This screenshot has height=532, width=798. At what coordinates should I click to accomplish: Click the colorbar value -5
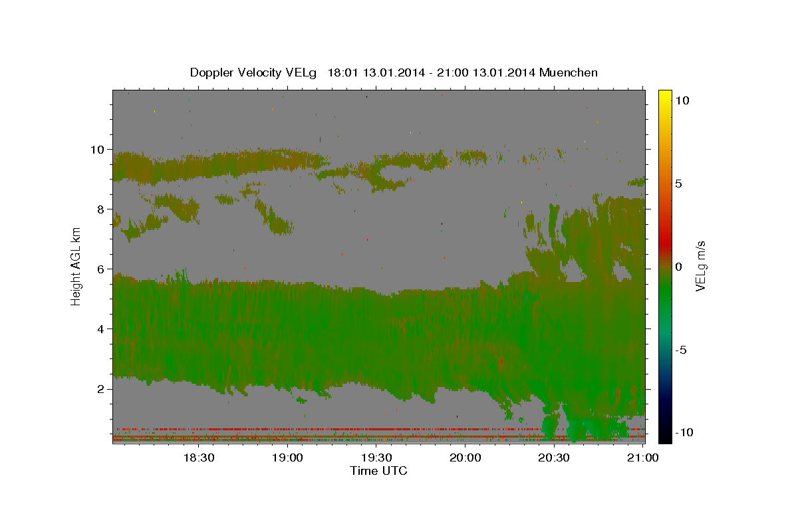tap(681, 350)
